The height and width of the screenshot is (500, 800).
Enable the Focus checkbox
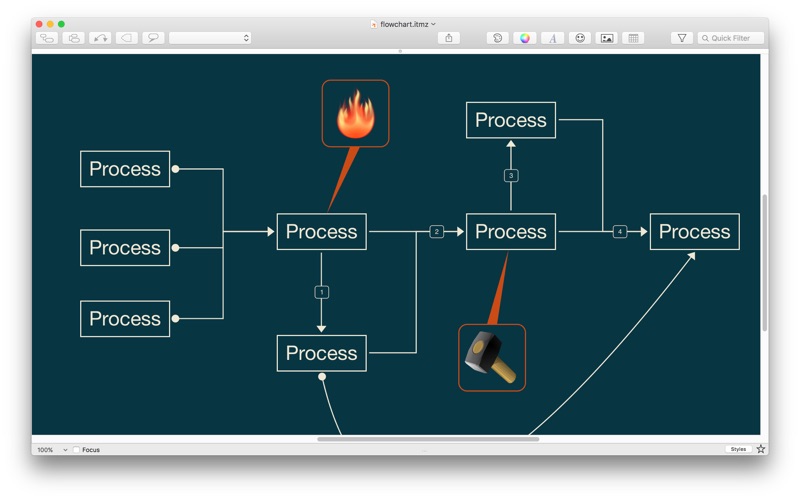pyautogui.click(x=76, y=449)
